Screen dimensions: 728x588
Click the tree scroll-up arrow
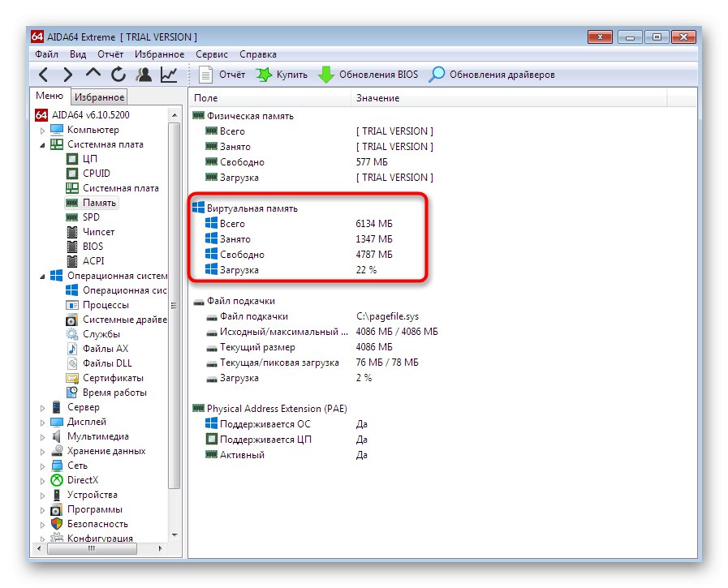pos(174,115)
